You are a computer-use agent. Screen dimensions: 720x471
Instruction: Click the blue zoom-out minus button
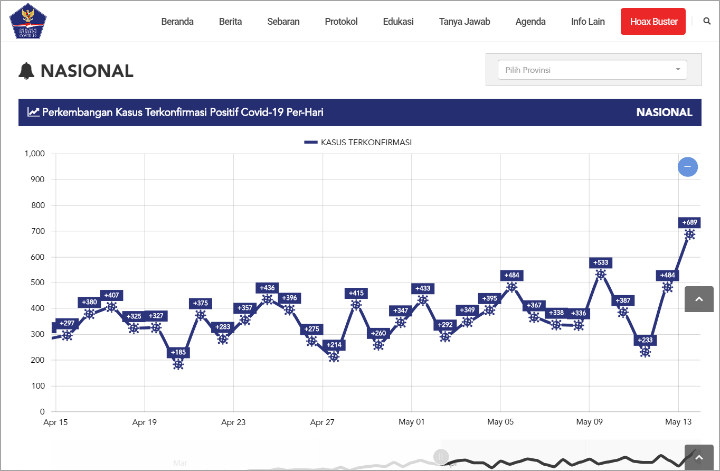click(x=687, y=167)
